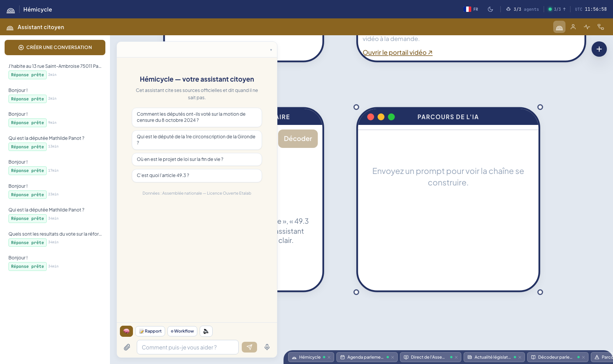
Task: Open the user profile icon in the brown bar
Action: click(573, 27)
